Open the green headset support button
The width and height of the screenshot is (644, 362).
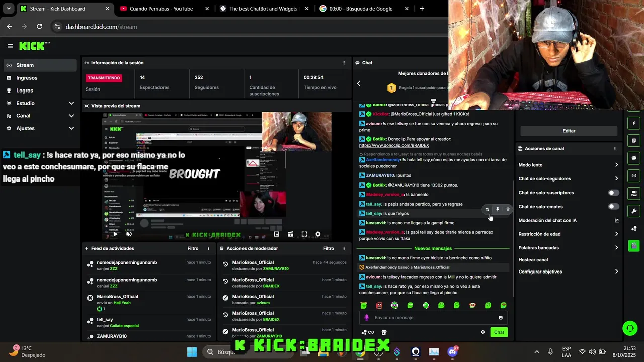pyautogui.click(x=630, y=328)
